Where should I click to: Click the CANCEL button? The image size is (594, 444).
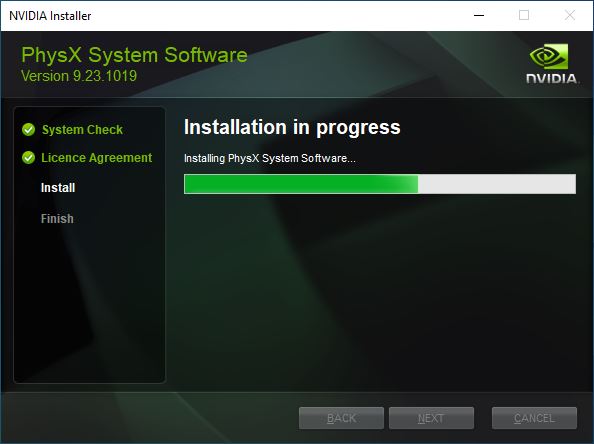click(x=535, y=418)
